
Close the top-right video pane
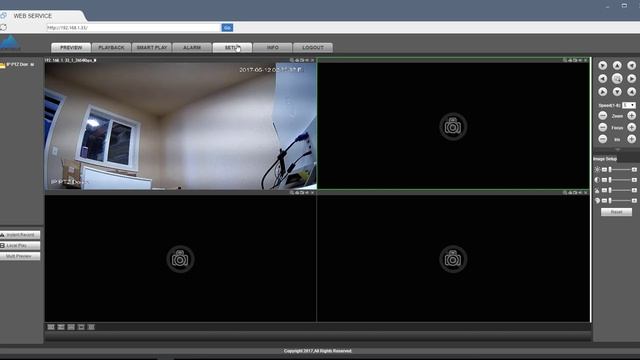pyautogui.click(x=586, y=60)
